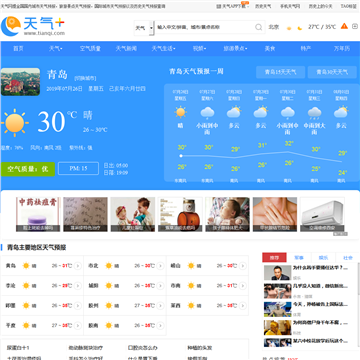360x360 pixels.
Task: Click the rain cloud icon for 07月30日
Action: tap(287, 113)
